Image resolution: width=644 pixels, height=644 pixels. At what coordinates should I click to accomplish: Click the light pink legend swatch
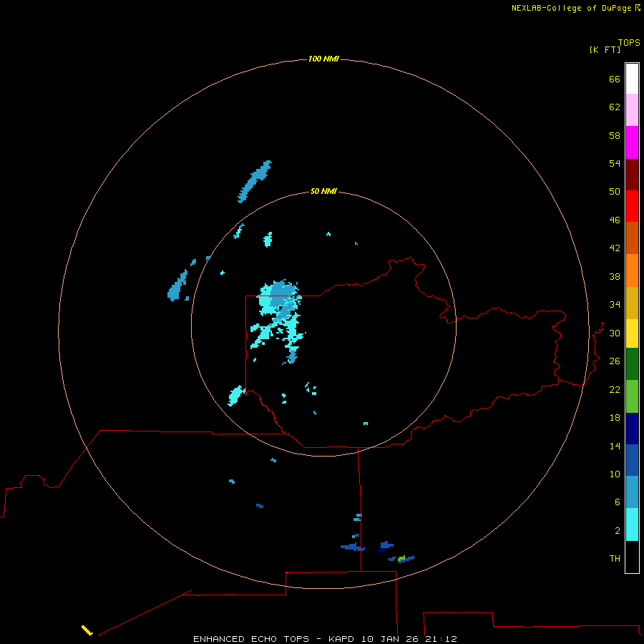pyautogui.click(x=632, y=109)
